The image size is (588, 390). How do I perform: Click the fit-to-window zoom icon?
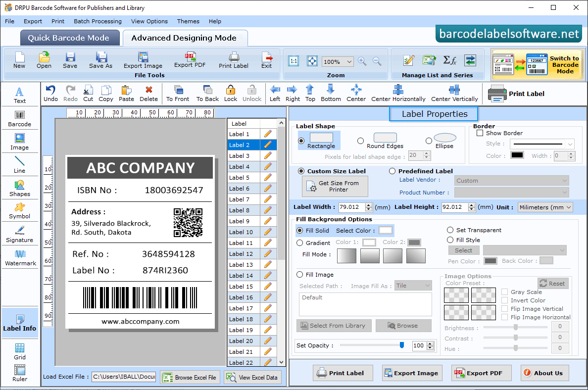(x=312, y=61)
